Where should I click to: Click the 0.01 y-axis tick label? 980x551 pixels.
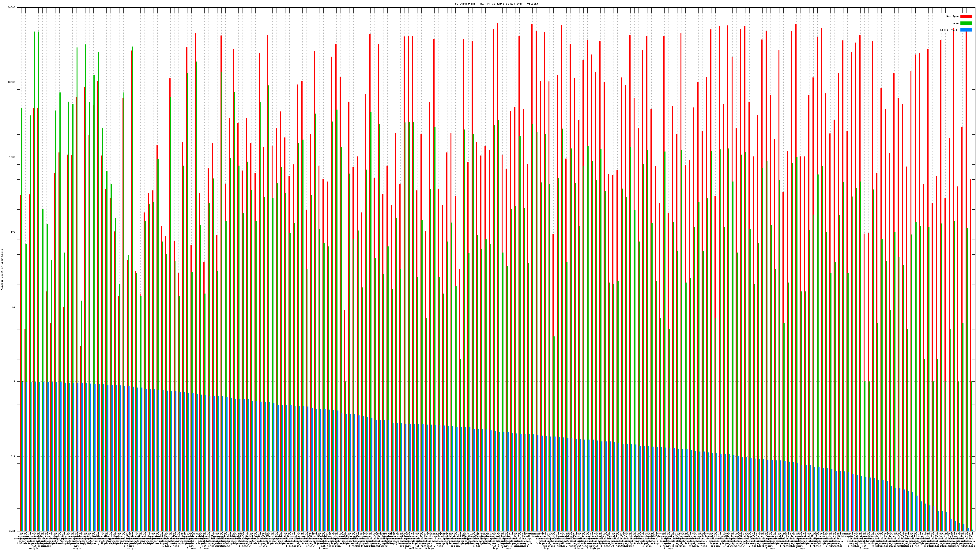[13, 531]
